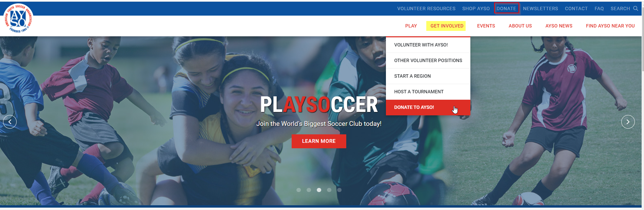The image size is (644, 210).
Task: Go to the previous slide arrow
Action: pos(10,122)
